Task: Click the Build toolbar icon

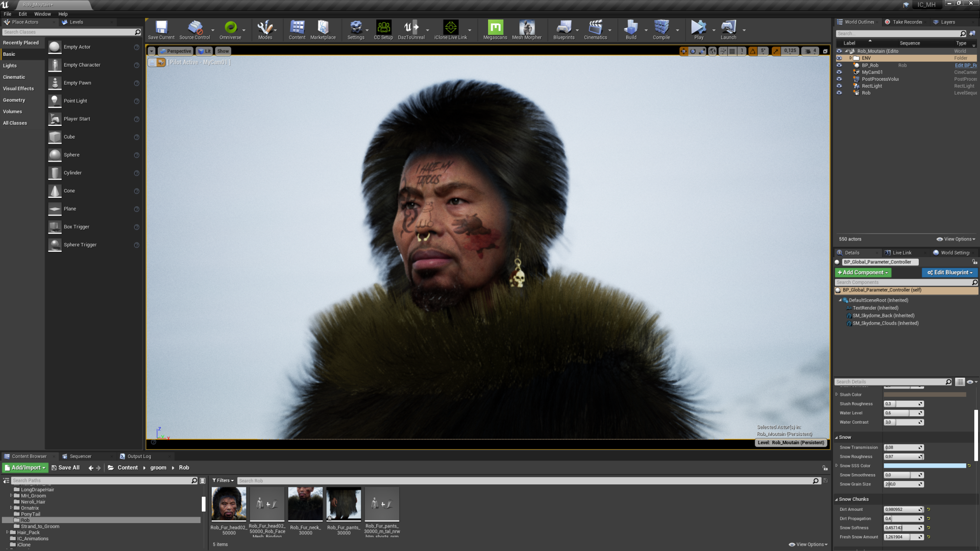Action: tap(631, 30)
